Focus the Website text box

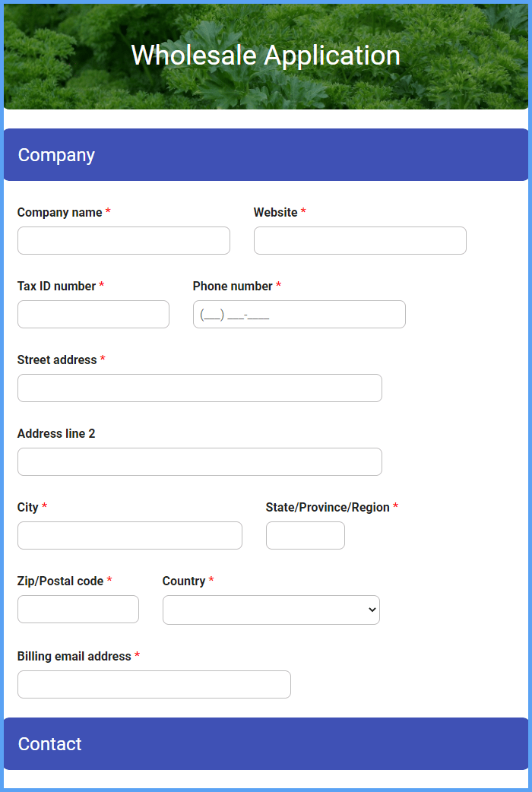[359, 240]
